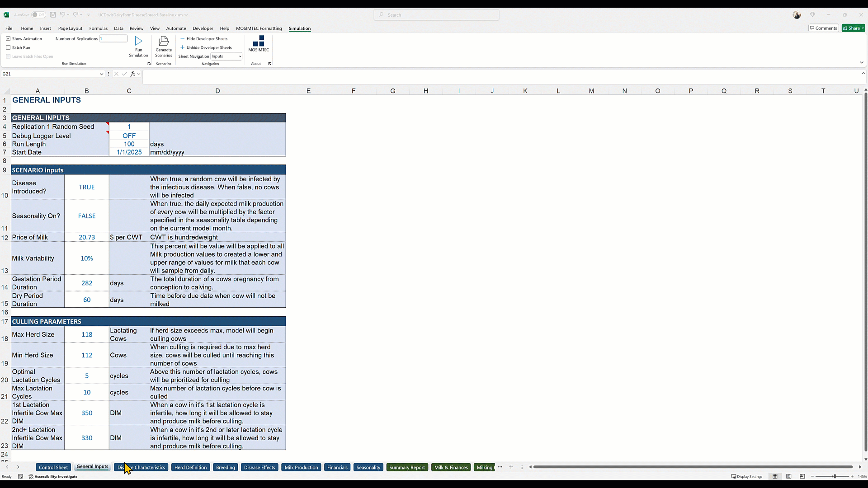Open the MOSIMTEC Formatting ribbon tab

(259, 28)
